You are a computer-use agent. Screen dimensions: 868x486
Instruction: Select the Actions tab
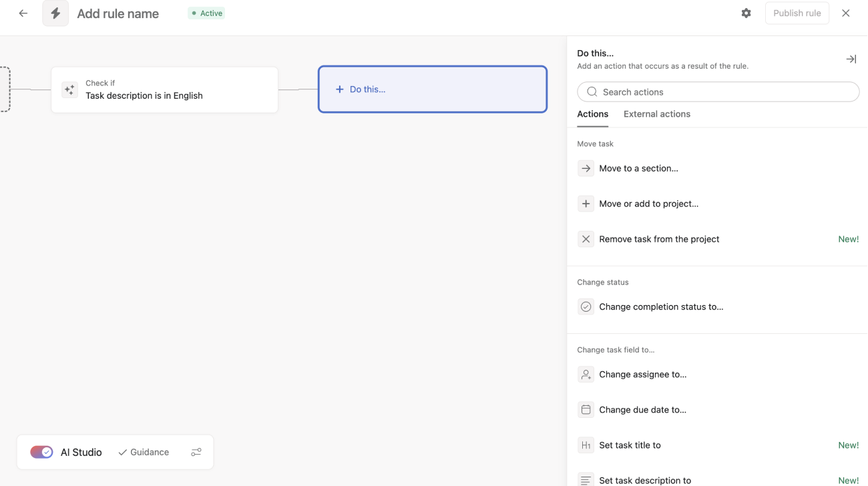592,113
